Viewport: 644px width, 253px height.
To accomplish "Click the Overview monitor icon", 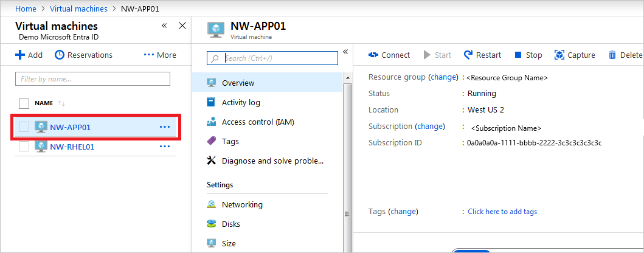I will [212, 83].
